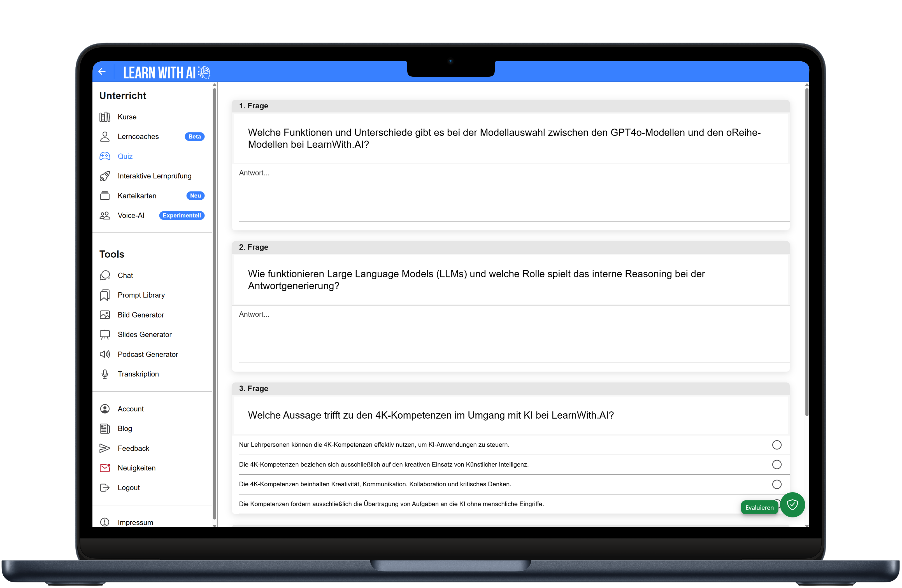The image size is (902, 588).
Task: Open the Prompt Library
Action: [x=141, y=295]
